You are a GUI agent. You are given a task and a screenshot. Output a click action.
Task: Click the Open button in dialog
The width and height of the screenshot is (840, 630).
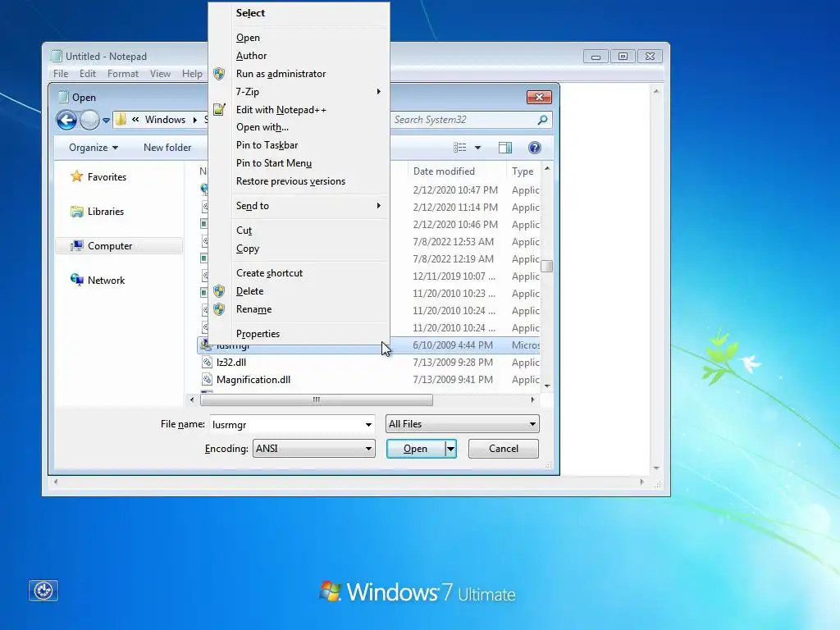click(416, 449)
